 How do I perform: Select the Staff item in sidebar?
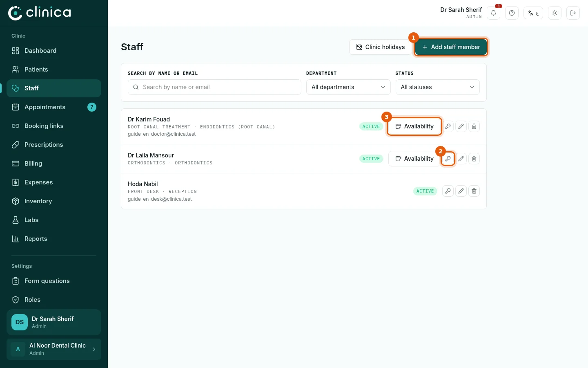(x=54, y=88)
